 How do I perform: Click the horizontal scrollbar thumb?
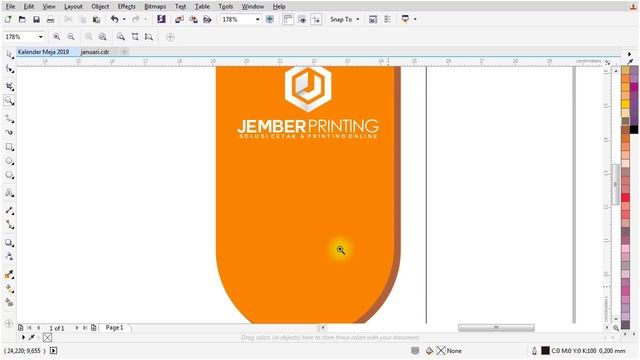[x=496, y=328]
